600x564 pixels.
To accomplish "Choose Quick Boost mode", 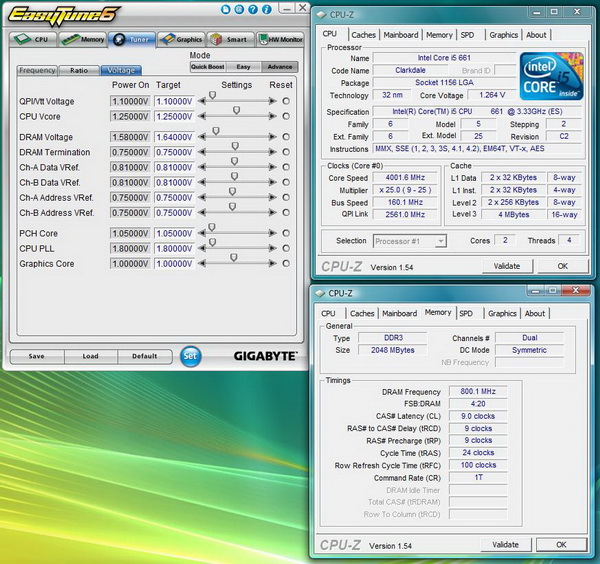I will [x=208, y=67].
